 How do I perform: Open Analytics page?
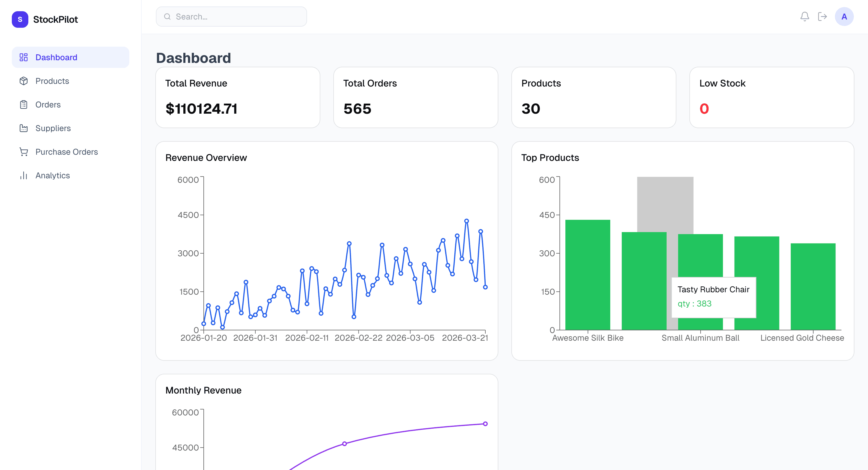click(x=71, y=175)
